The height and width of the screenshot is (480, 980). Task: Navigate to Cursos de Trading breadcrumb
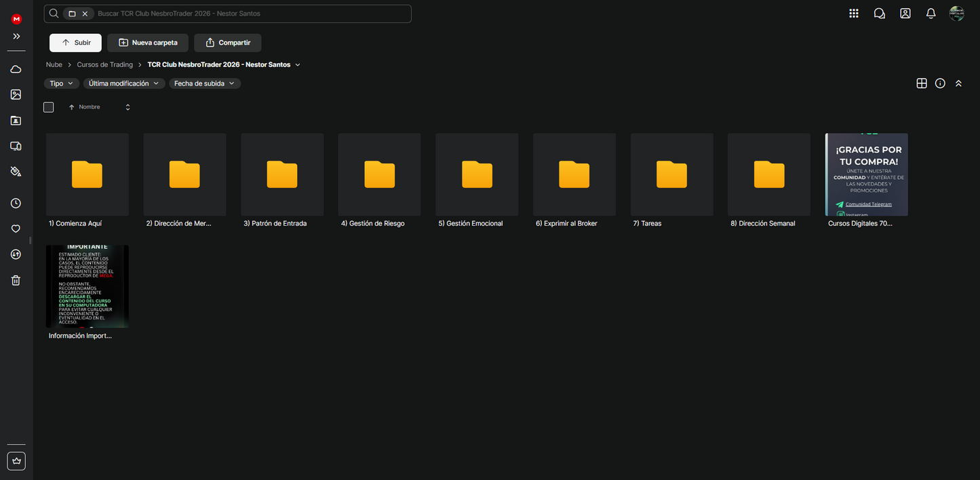click(105, 65)
